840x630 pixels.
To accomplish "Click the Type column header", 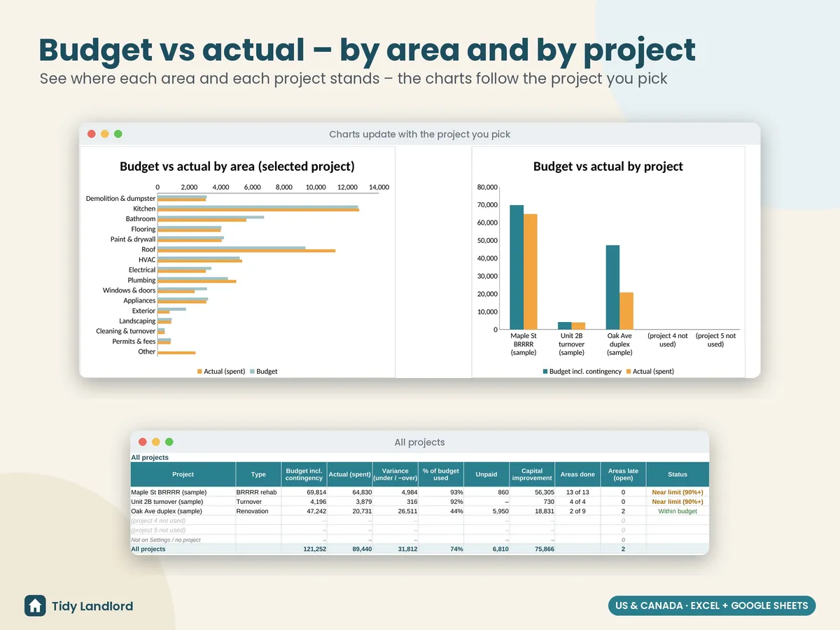I will point(258,475).
